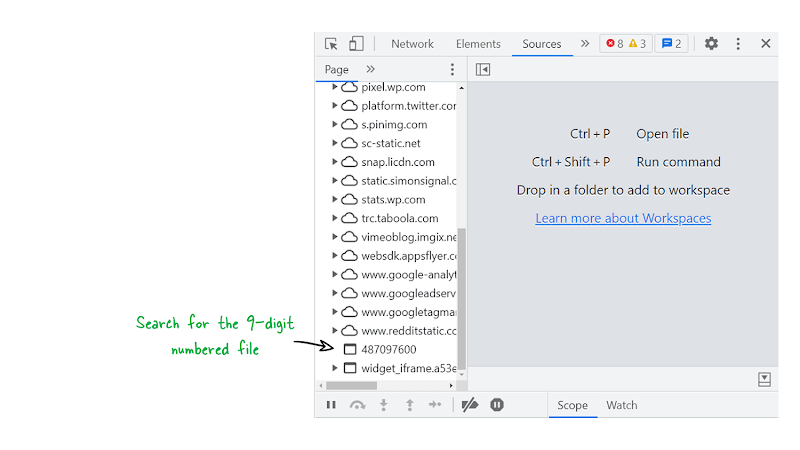Switch to the Scope tab
Image resolution: width=800 pixels, height=450 pixels.
pyautogui.click(x=572, y=405)
